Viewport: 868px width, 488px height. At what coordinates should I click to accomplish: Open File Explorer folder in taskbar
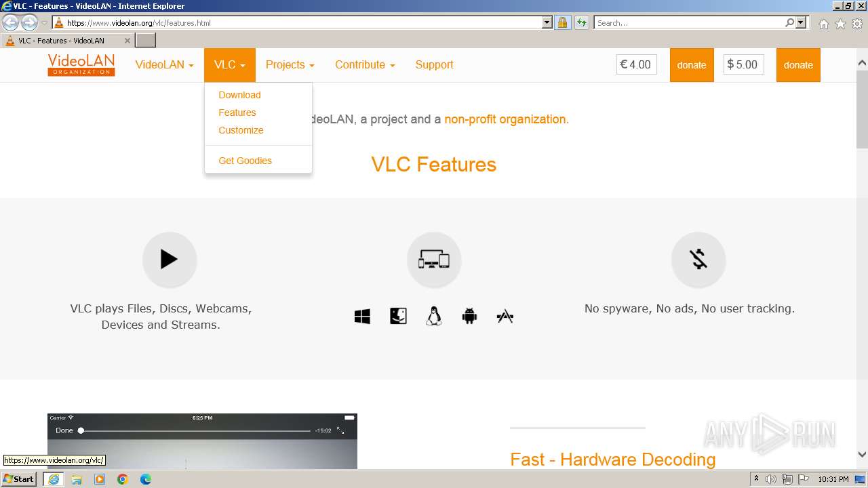click(77, 479)
